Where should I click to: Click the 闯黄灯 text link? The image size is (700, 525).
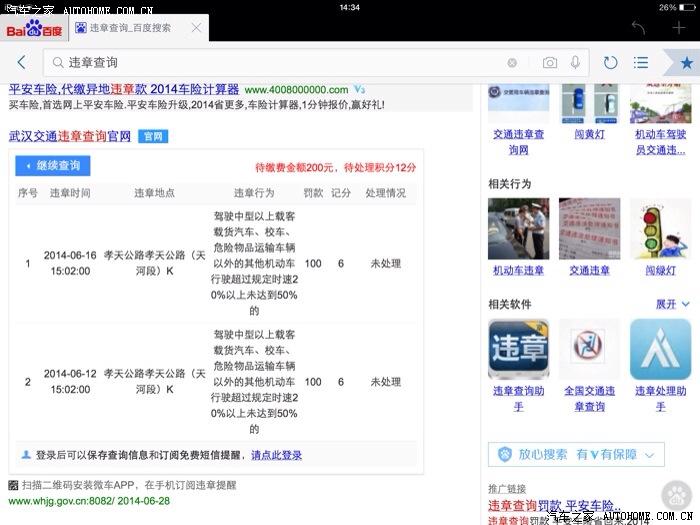pos(589,134)
